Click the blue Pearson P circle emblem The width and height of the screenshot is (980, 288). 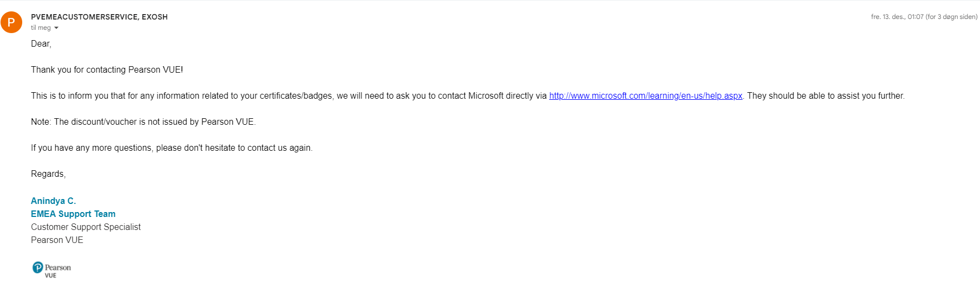coord(38,267)
